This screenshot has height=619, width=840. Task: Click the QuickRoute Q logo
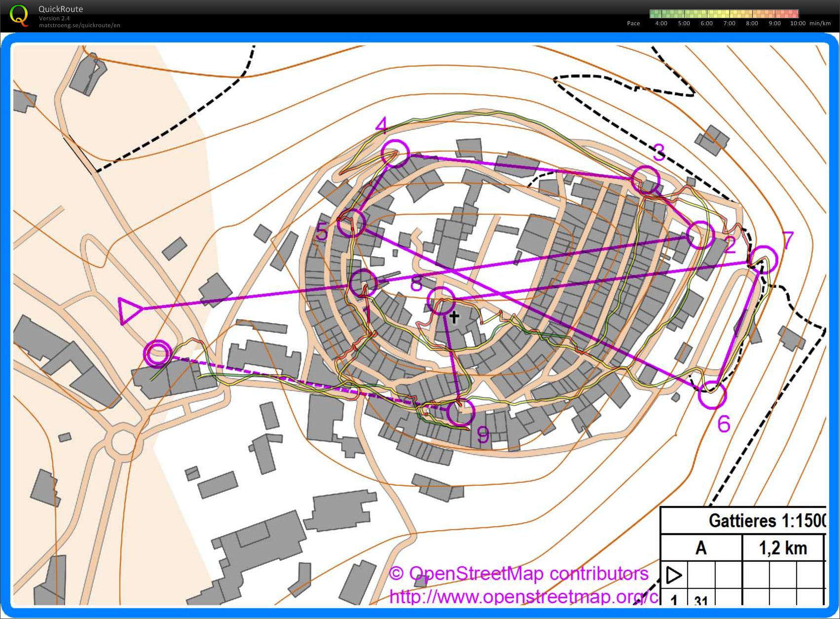click(19, 15)
